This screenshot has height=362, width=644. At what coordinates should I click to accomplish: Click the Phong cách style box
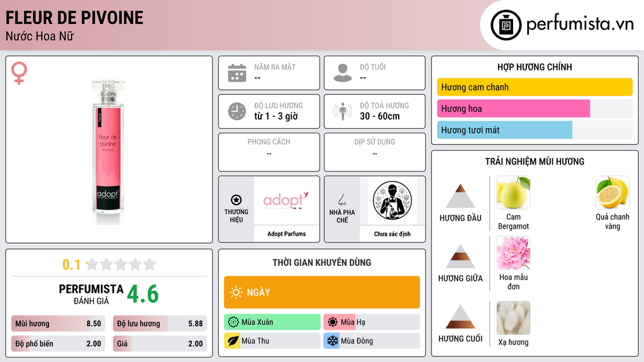(269, 152)
